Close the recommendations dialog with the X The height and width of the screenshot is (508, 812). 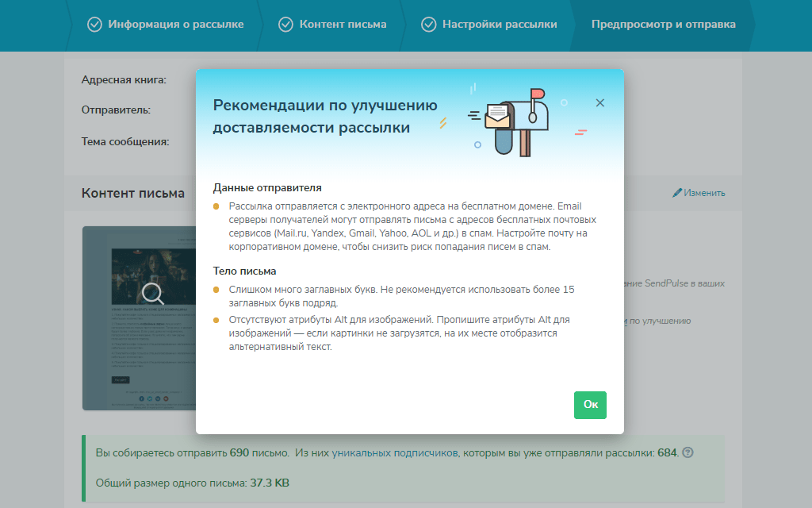tap(599, 102)
